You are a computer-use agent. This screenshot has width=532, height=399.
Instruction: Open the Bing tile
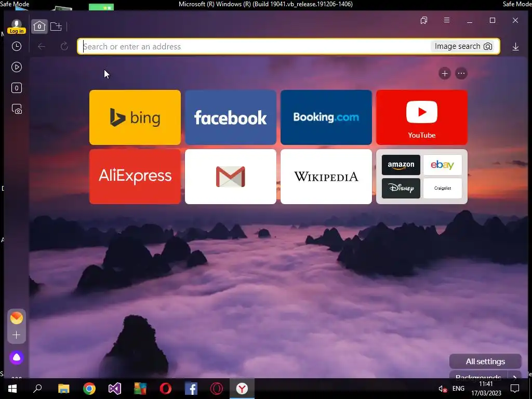coord(135,117)
